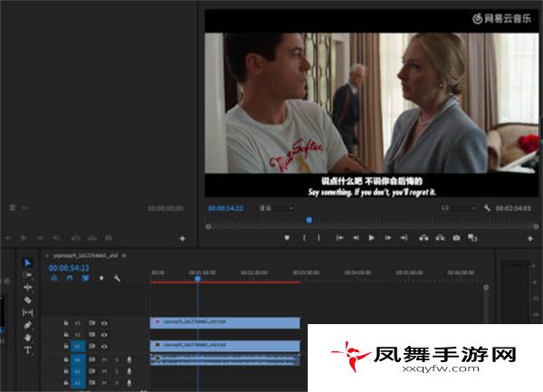The height and width of the screenshot is (392, 543).
Task: Step forward one frame in Program monitor
Action: point(388,237)
